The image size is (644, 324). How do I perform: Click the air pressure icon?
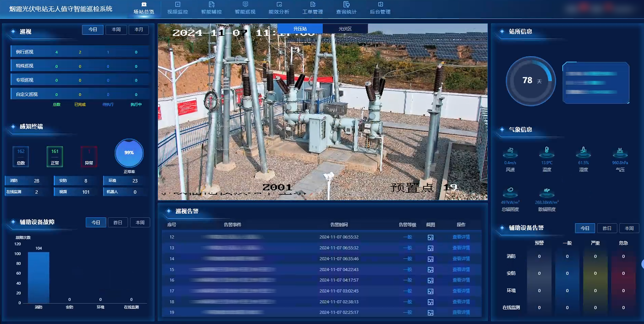620,152
